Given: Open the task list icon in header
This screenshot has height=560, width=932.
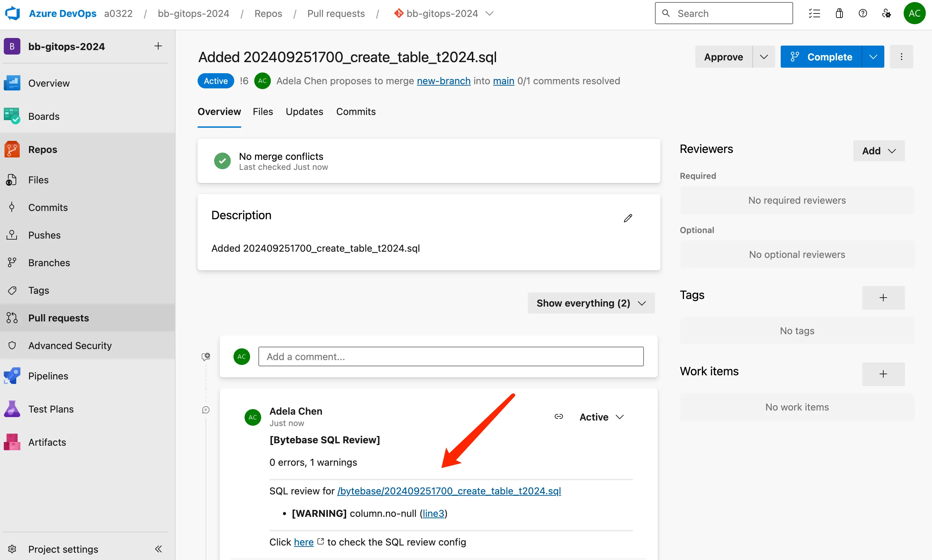Looking at the screenshot, I should (x=814, y=13).
